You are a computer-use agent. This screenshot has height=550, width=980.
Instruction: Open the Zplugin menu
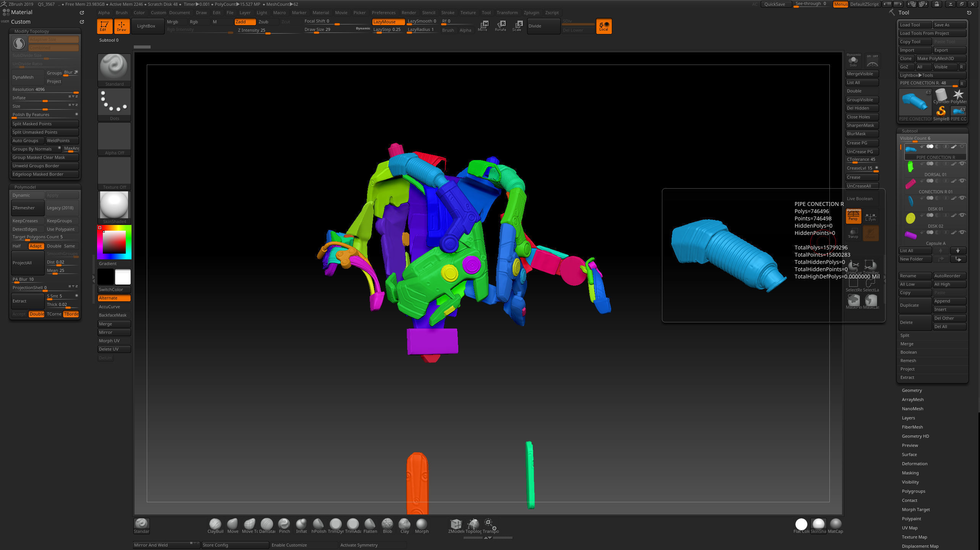pyautogui.click(x=531, y=13)
